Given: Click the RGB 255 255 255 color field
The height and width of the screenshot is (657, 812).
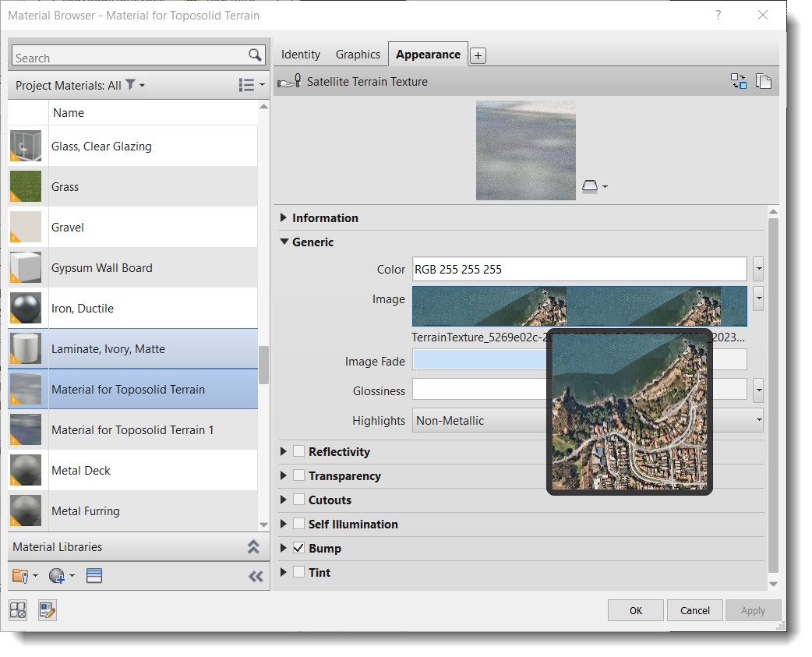Looking at the screenshot, I should (x=579, y=270).
